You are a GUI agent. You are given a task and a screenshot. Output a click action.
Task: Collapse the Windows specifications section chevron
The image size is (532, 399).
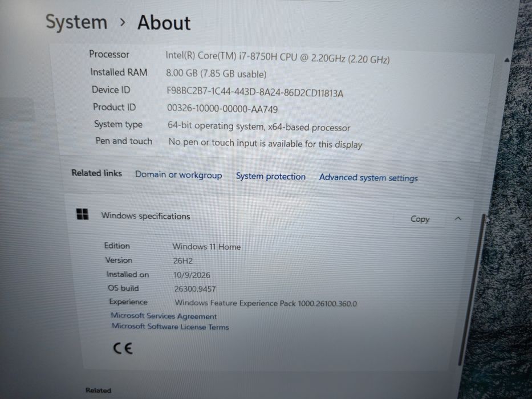[458, 218]
